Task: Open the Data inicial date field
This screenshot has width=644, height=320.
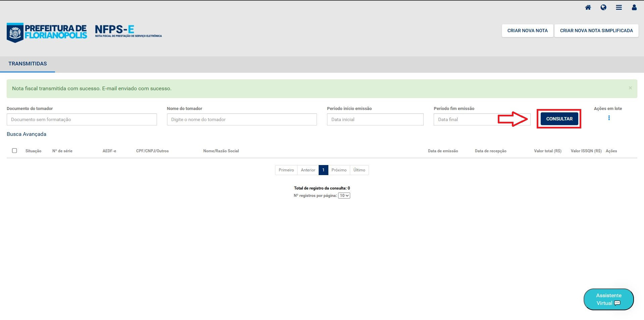Action: [375, 119]
